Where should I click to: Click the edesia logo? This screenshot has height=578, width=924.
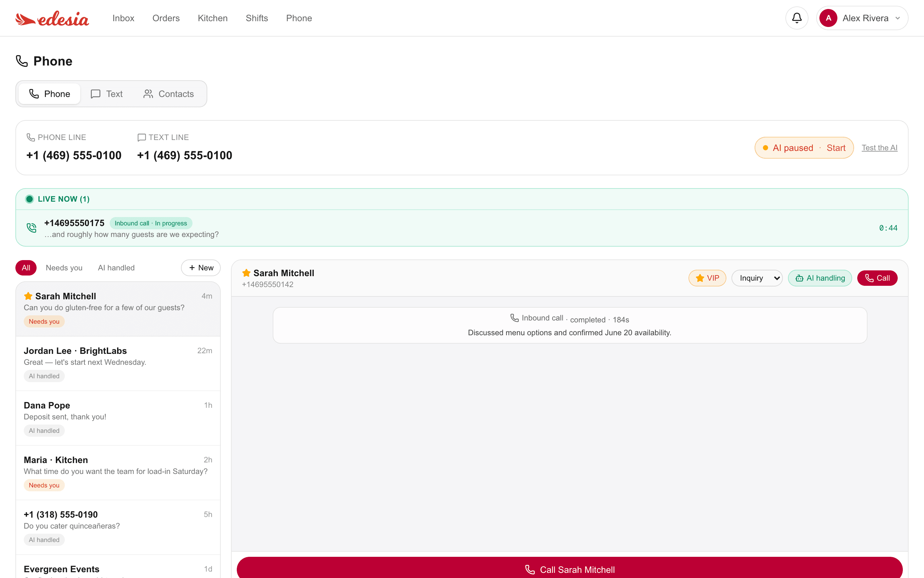52,18
